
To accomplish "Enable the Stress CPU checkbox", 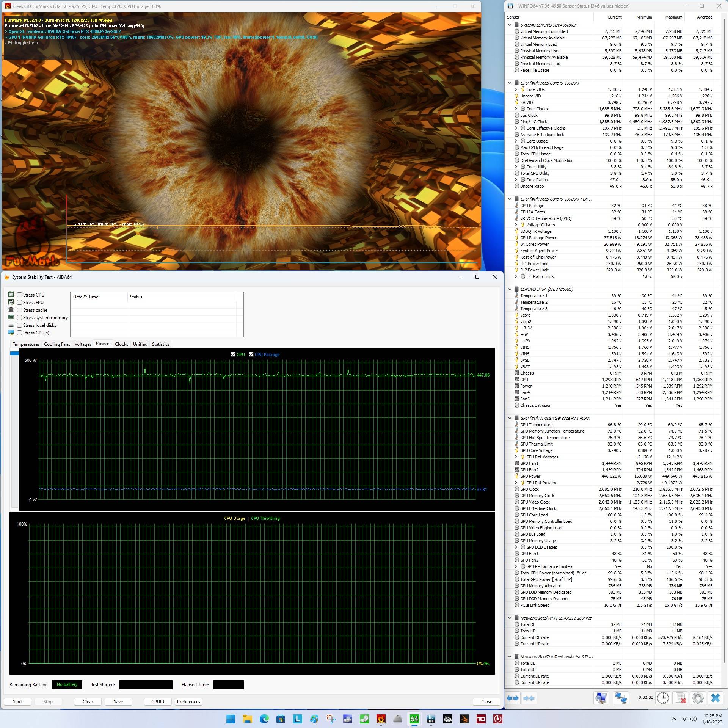I will 20,295.
